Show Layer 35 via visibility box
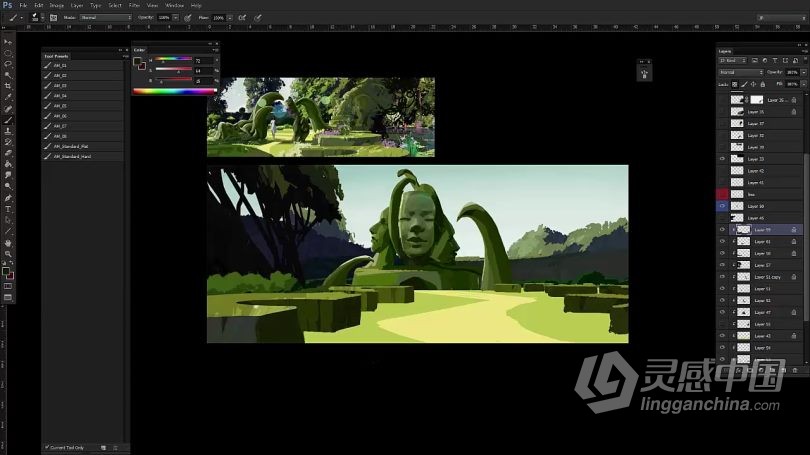 click(722, 112)
